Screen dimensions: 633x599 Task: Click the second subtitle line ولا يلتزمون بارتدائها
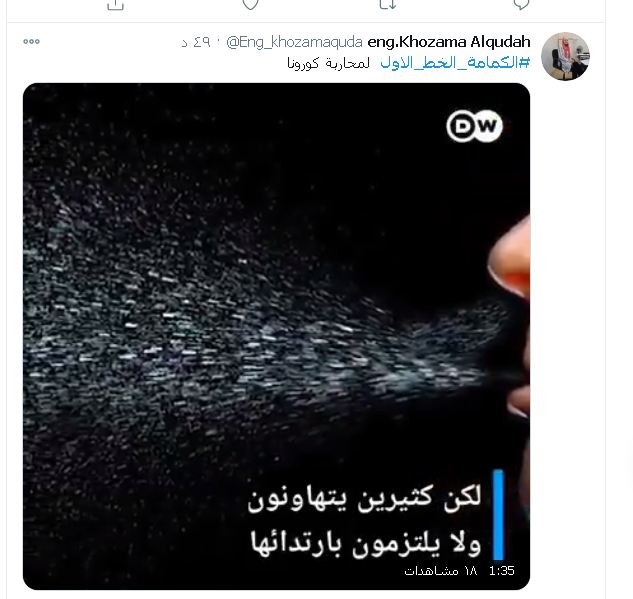tap(366, 543)
